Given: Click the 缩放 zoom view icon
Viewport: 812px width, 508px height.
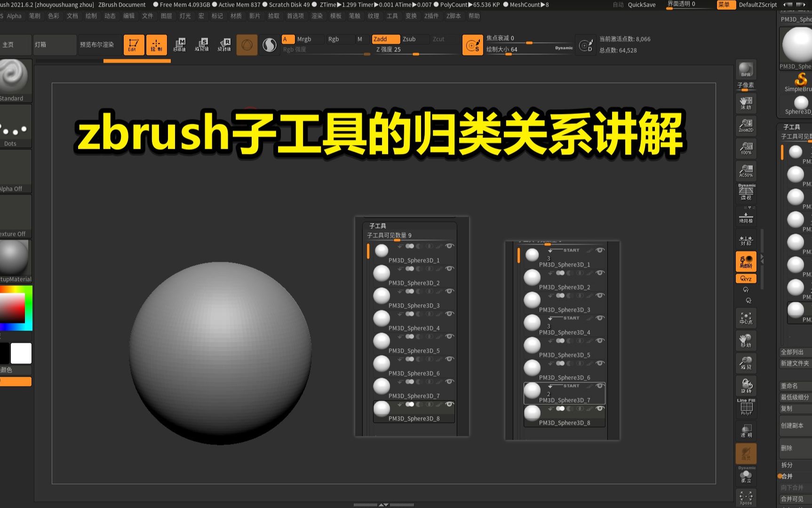Looking at the screenshot, I should click(x=746, y=363).
